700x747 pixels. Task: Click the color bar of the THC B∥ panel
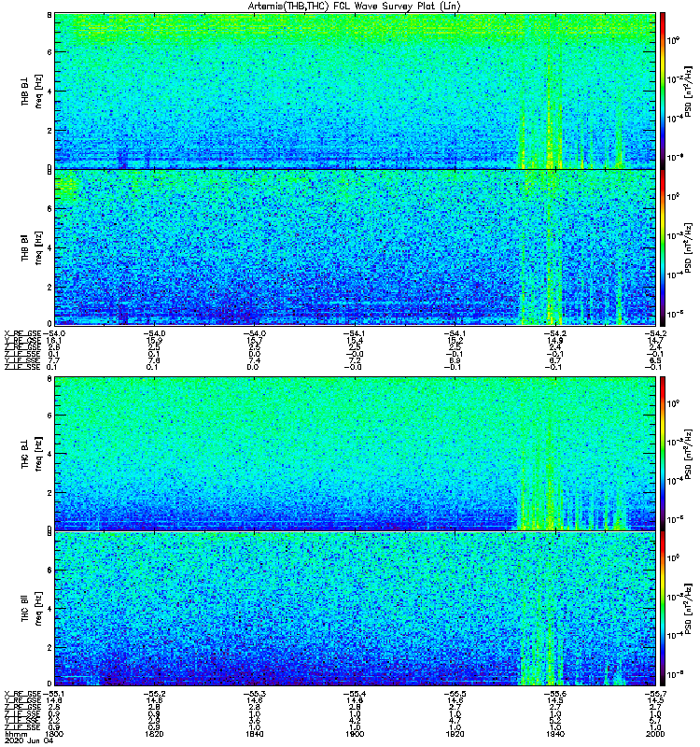coord(663,609)
